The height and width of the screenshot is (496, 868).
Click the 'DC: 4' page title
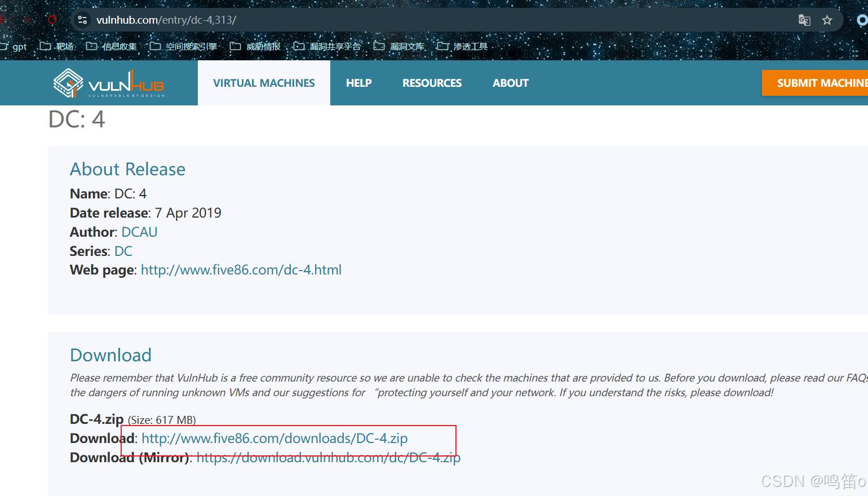(77, 119)
